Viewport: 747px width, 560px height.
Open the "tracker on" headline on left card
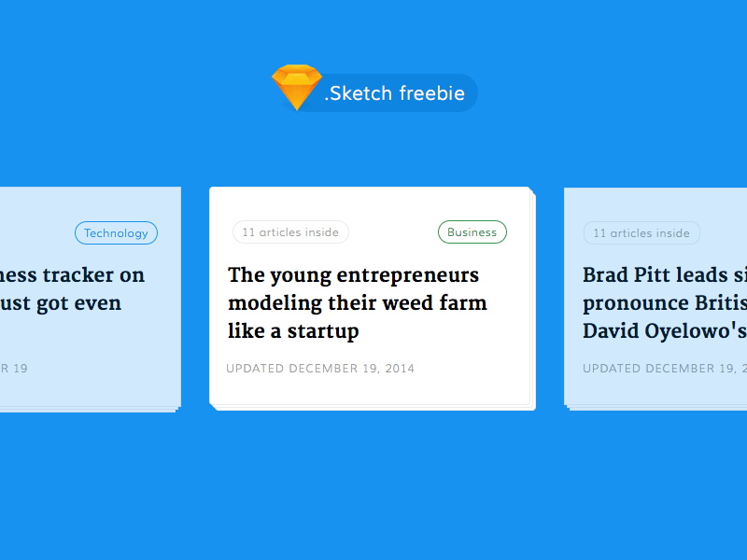coord(73,274)
